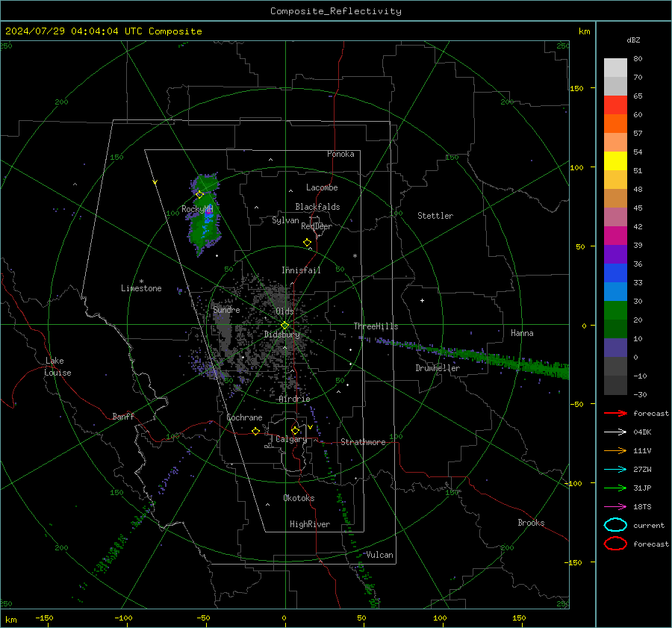
Task: Click the Didsbury map label
Action: click(x=281, y=335)
